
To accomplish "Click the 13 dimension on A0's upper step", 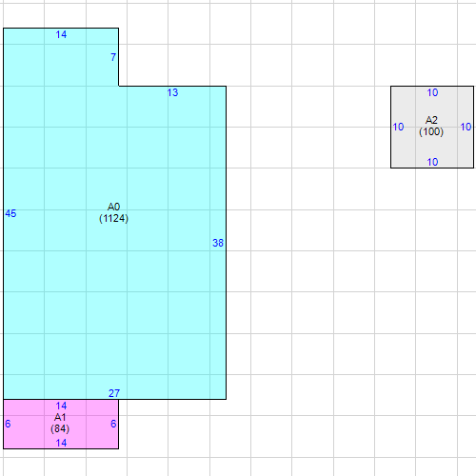I will coord(172,92).
